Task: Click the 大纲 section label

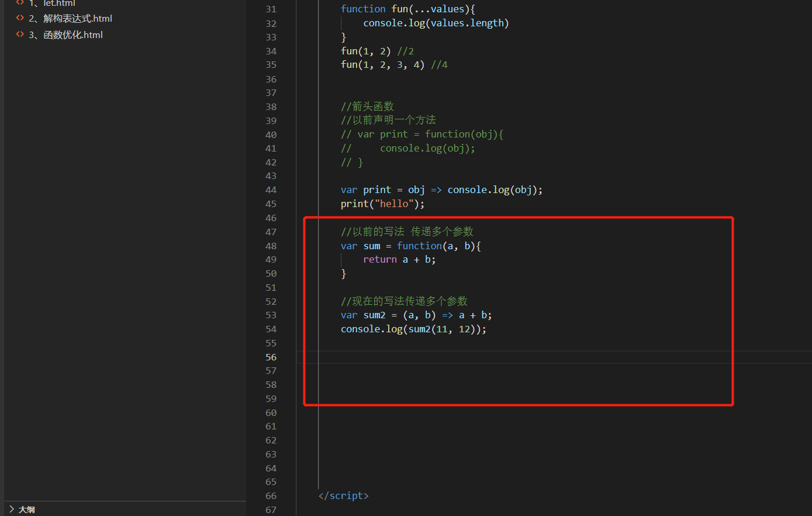Action: pos(27,510)
